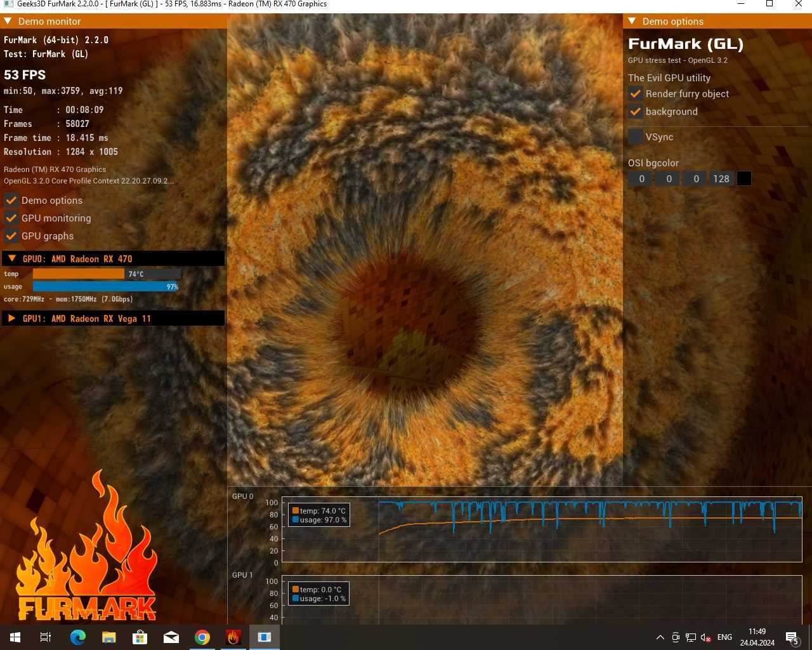The image size is (812, 650).
Task: Click the 53 FPS readout
Action: [x=25, y=74]
